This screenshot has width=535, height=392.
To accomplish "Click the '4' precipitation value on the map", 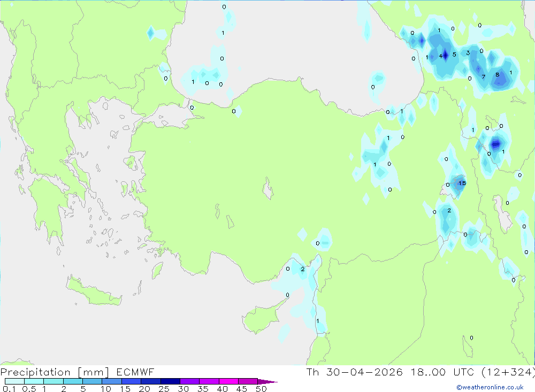I will click(x=441, y=56).
